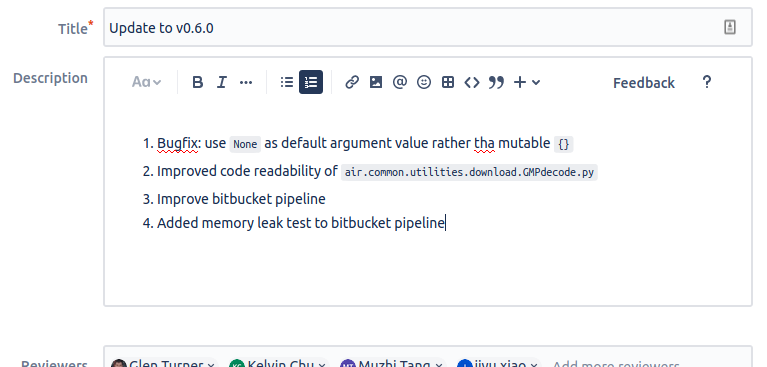
Task: Insert a code snippet block
Action: pyautogui.click(x=472, y=82)
